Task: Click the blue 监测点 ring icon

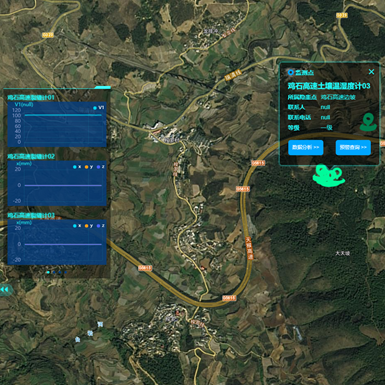Action: pyautogui.click(x=290, y=72)
